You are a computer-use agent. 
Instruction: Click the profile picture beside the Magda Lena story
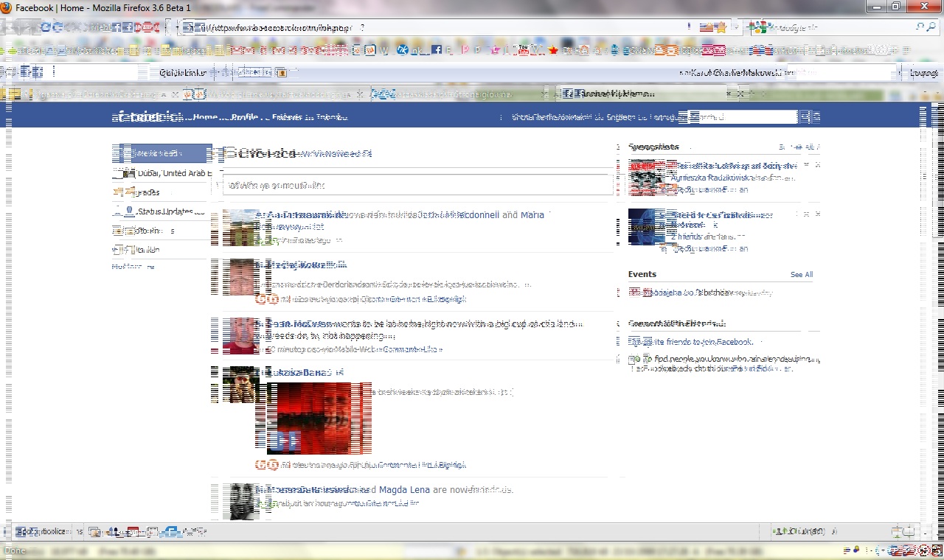[241, 502]
